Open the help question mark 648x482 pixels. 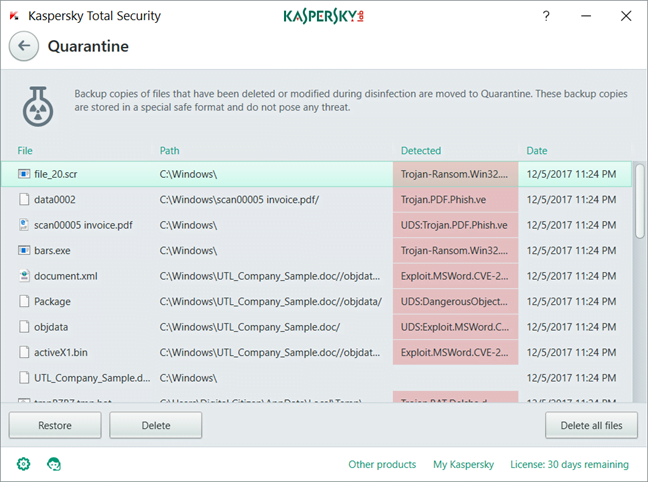546,16
